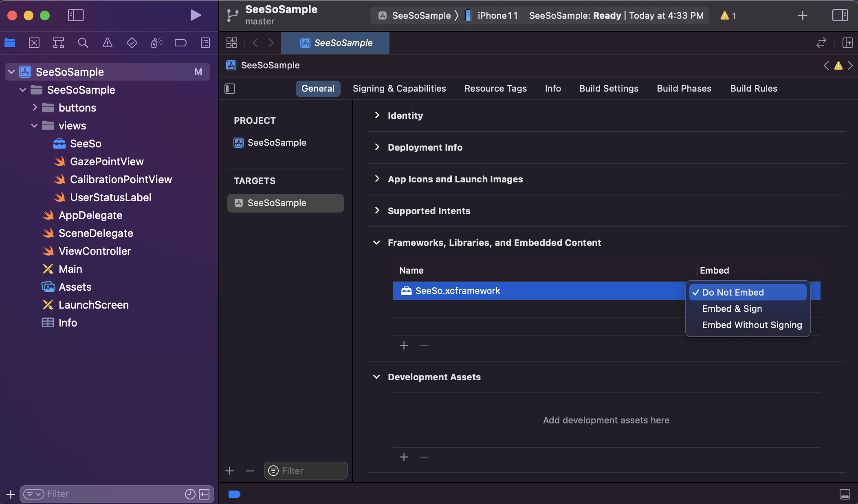Switch to the Signing & Capabilities tab
The image size is (858, 504).
pos(399,89)
